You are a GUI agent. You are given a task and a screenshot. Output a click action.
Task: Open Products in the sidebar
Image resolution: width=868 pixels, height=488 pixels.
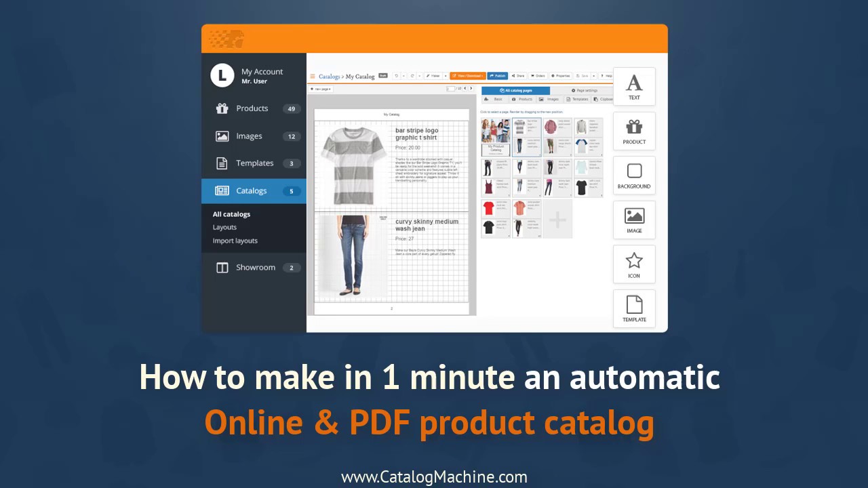point(254,108)
